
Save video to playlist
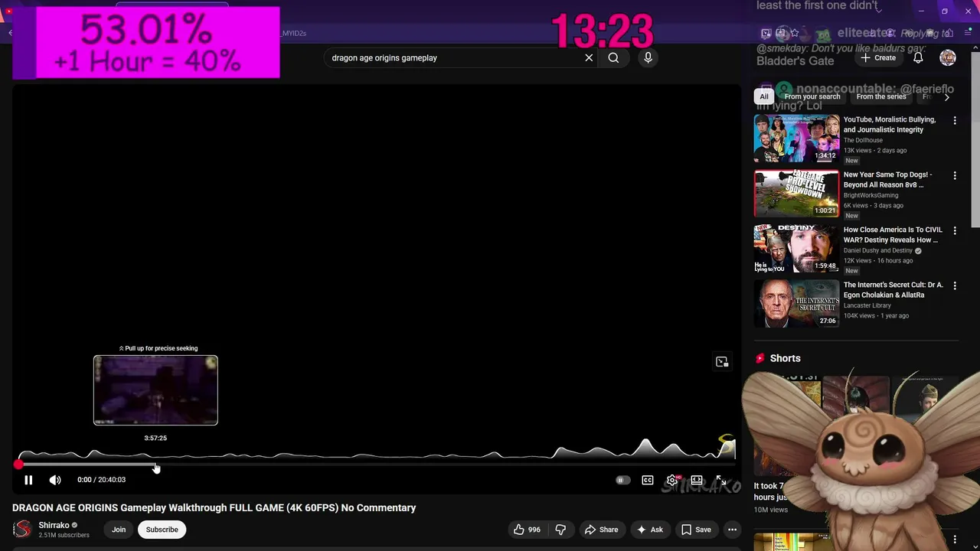click(696, 530)
